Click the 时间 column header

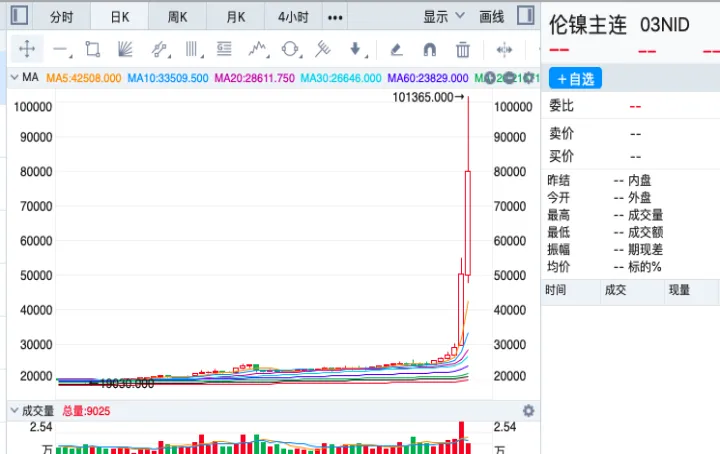(x=556, y=290)
